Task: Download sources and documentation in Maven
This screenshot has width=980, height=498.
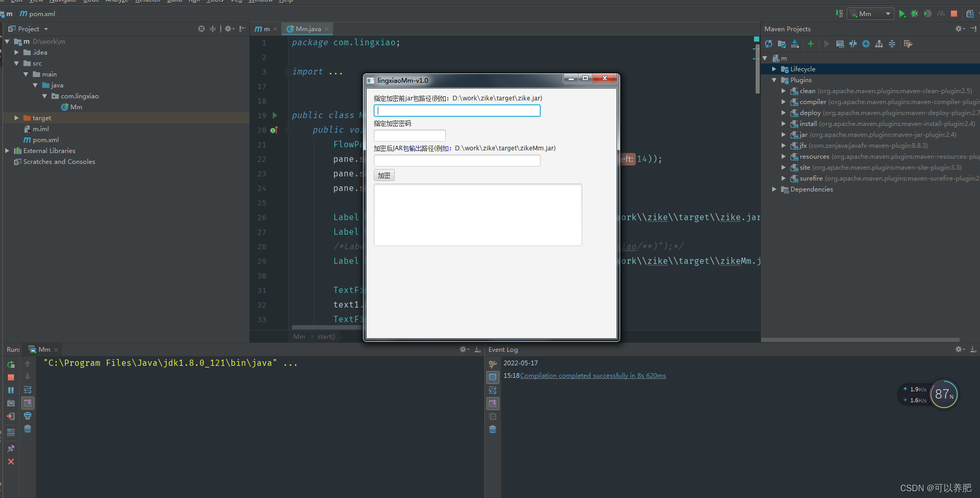Action: pos(795,44)
